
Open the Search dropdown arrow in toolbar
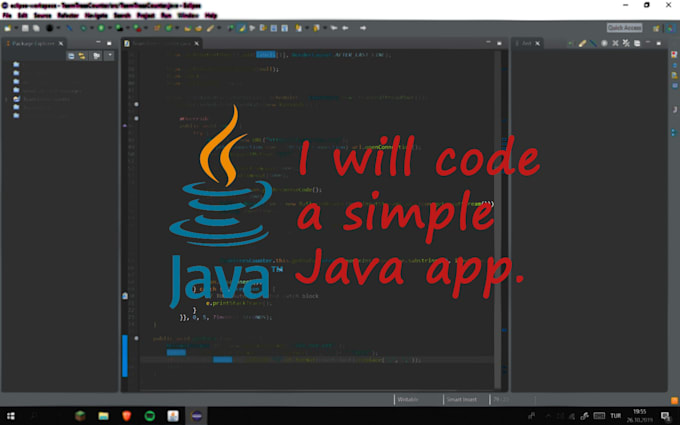(219, 28)
